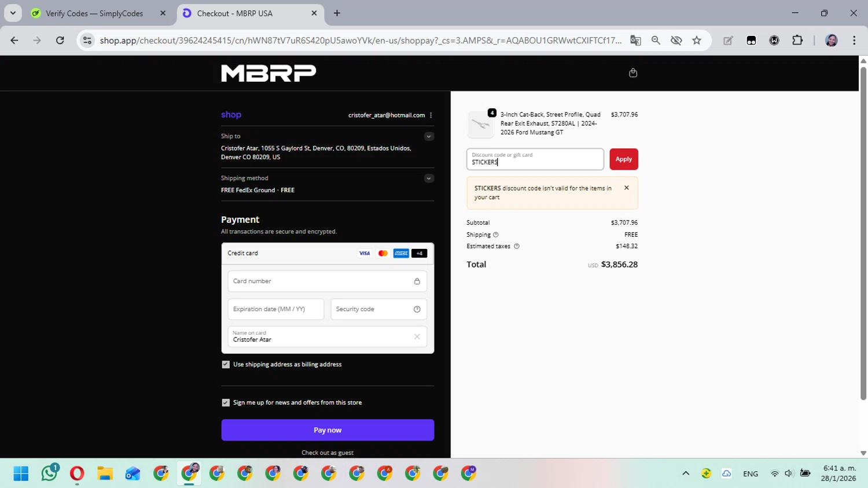Show hidden system tray icons
The image size is (868, 488).
pos(686,474)
